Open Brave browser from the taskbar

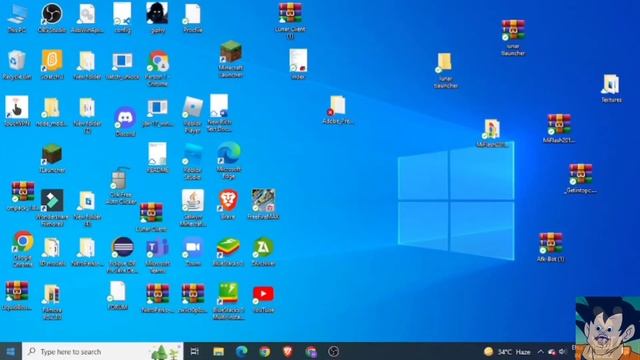(288, 351)
